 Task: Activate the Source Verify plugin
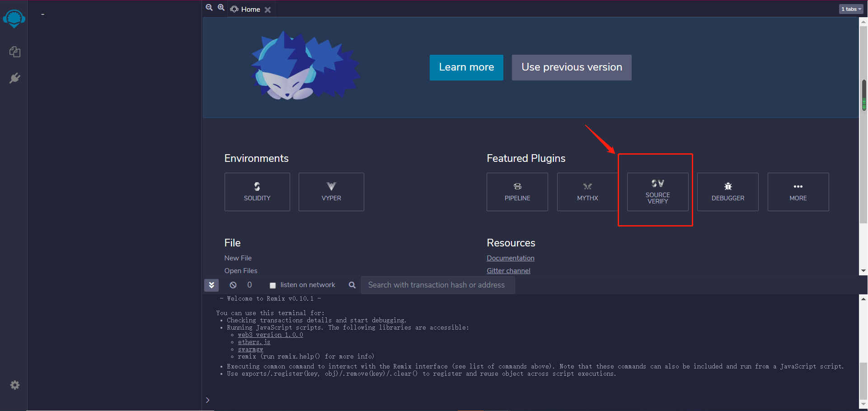pyautogui.click(x=658, y=192)
